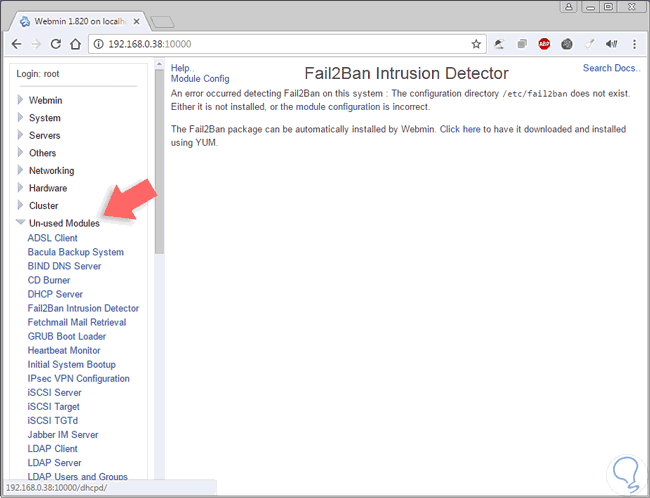Open Jabber IM Server module
650x498 pixels.
point(63,435)
